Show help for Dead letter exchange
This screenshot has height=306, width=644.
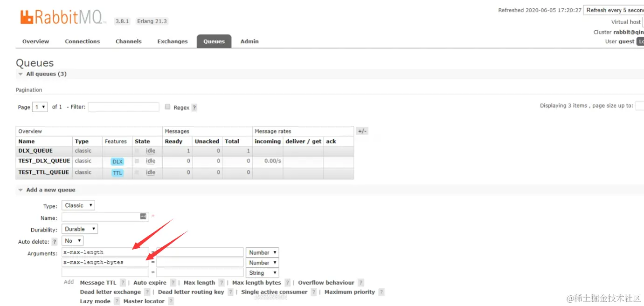(x=147, y=292)
